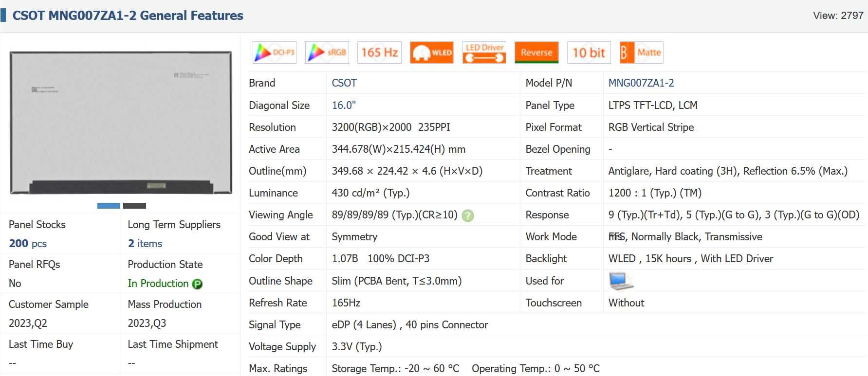Click the CSOT MNG007ZA1-2 General Features heading
868x376 pixels.
coord(128,16)
